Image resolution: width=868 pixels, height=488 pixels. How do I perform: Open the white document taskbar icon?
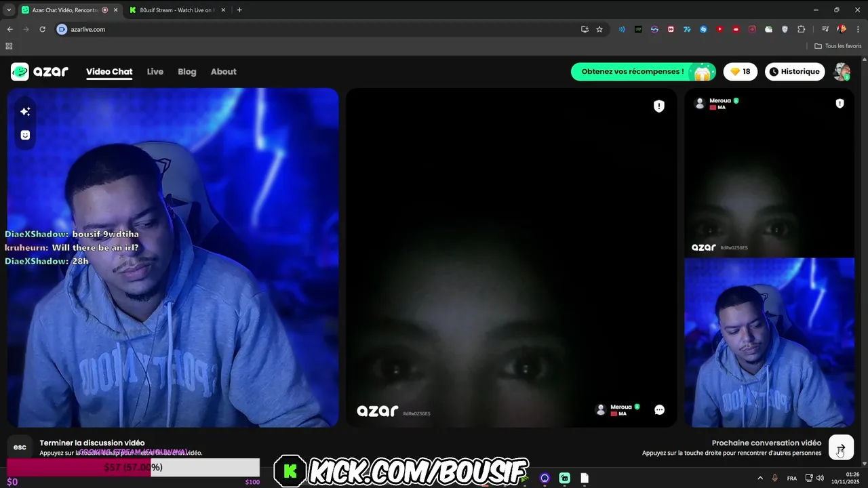click(585, 478)
